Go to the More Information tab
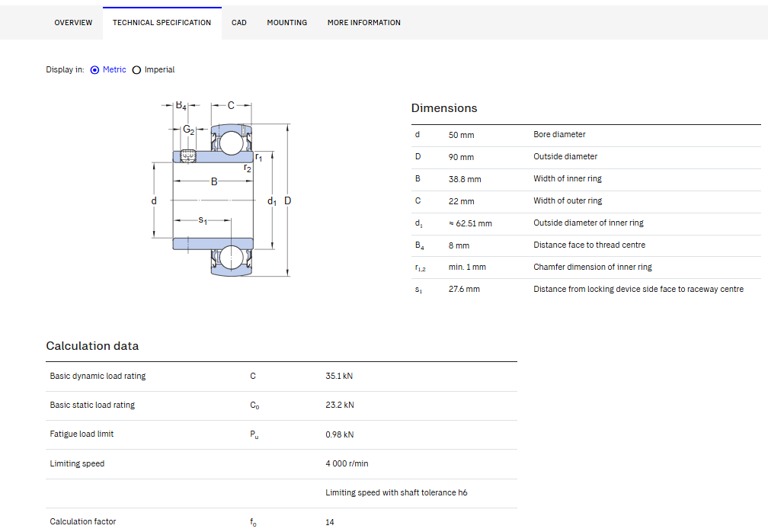The image size is (768, 532). tap(364, 23)
